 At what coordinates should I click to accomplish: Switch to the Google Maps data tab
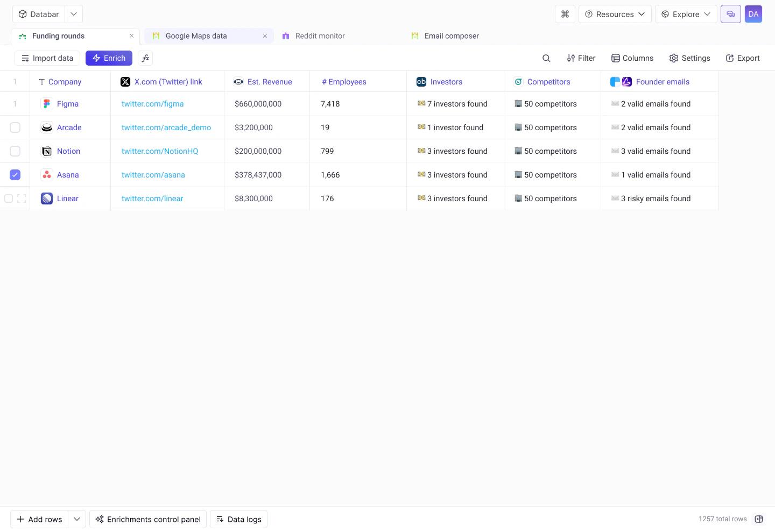pyautogui.click(x=209, y=36)
